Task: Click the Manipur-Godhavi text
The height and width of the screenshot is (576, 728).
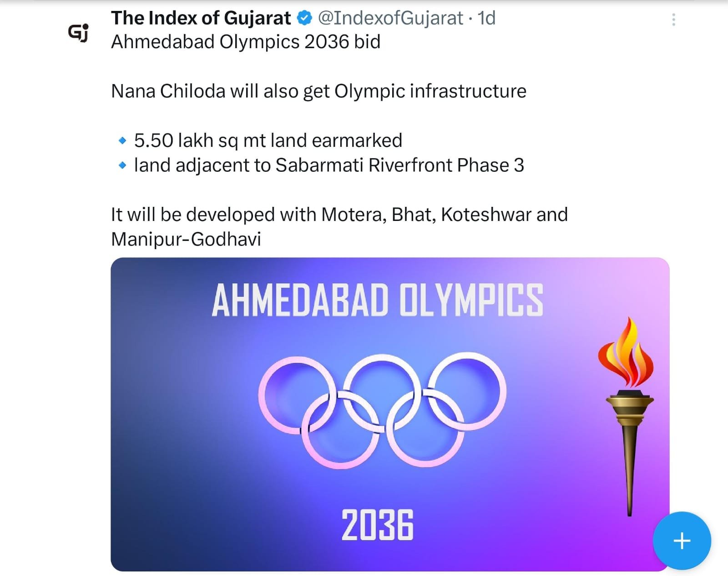Action: point(186,239)
